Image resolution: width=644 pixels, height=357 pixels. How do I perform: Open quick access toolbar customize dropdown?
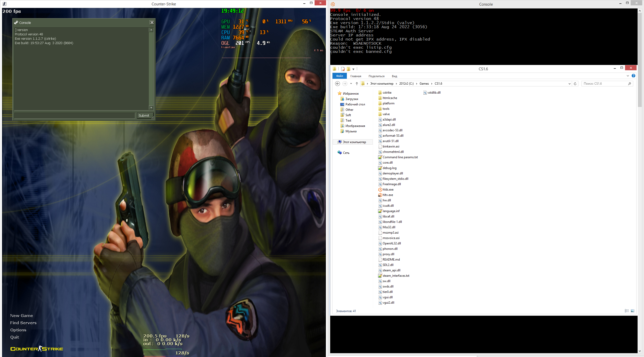(x=353, y=69)
